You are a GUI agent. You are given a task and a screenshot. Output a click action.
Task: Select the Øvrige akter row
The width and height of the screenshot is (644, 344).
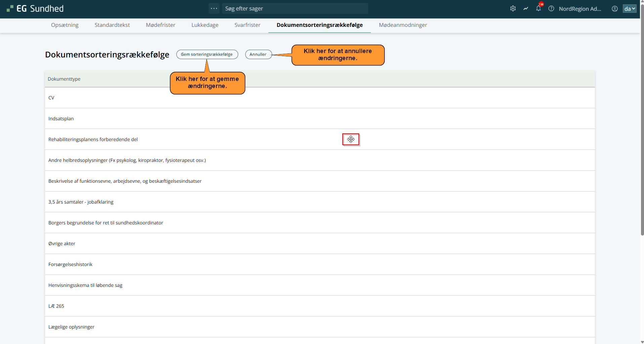pyautogui.click(x=62, y=244)
